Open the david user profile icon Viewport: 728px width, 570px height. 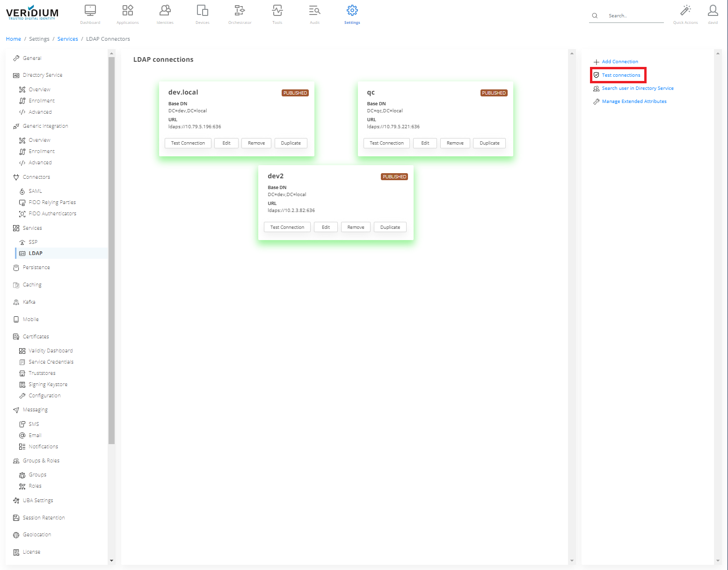(x=713, y=11)
